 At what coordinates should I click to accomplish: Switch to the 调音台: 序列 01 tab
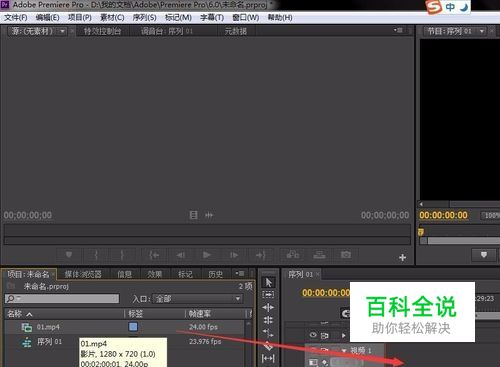pos(167,31)
